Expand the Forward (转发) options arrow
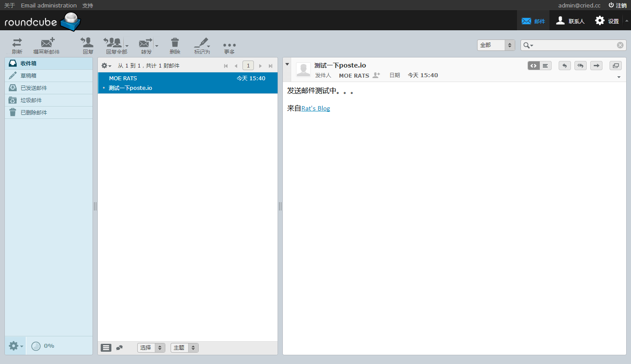Viewport: 631px width, 364px height. (x=157, y=46)
